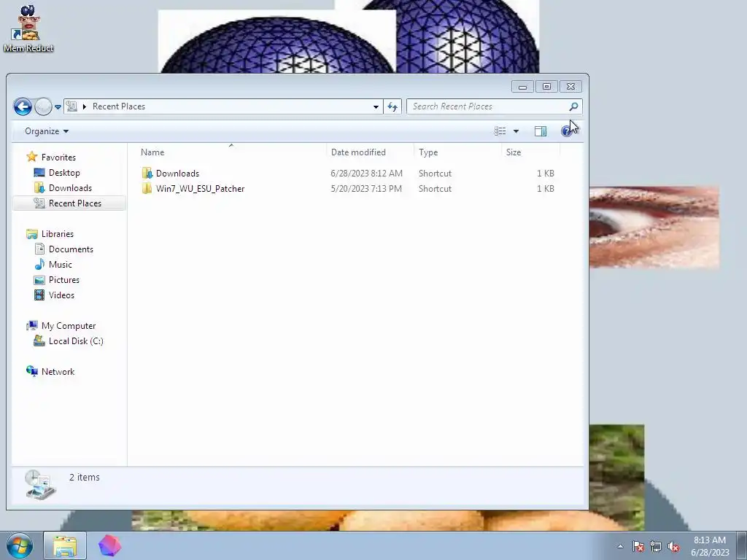Viewport: 747px width, 560px height.
Task: Refresh the Recent Places folder
Action: point(392,106)
